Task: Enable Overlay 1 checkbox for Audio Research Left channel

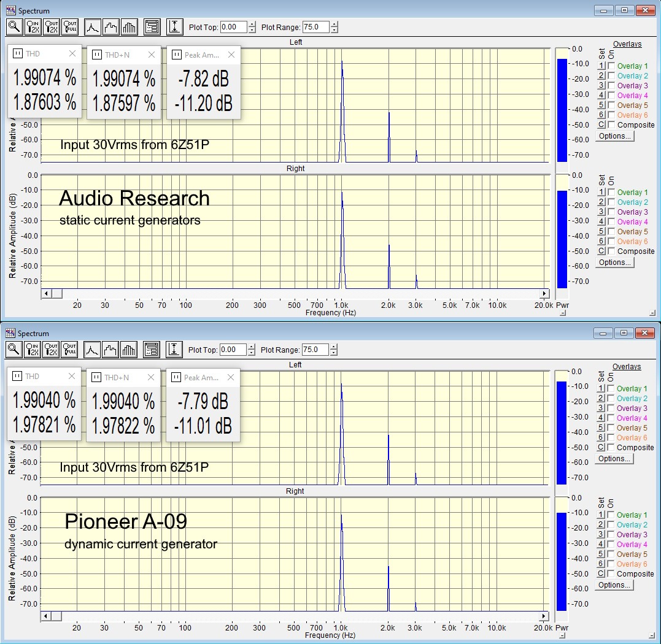Action: [611, 66]
